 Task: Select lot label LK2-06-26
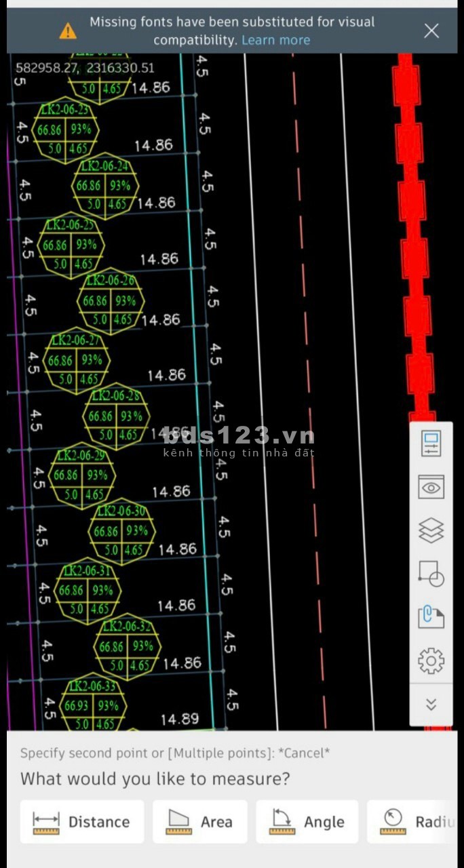click(111, 281)
